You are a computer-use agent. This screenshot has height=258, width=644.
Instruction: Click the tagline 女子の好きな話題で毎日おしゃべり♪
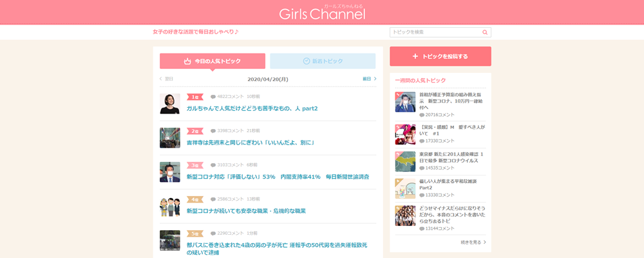coord(196,32)
